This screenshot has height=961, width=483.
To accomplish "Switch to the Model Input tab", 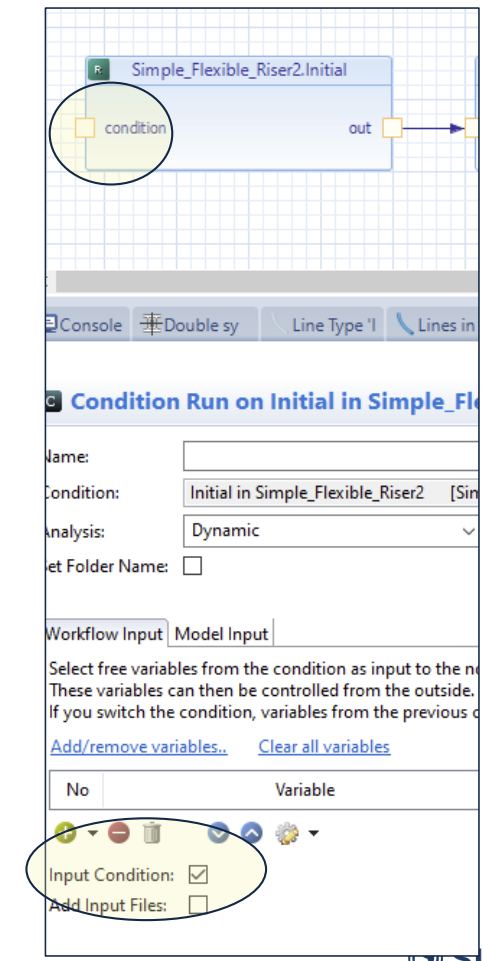I will coord(221,634).
